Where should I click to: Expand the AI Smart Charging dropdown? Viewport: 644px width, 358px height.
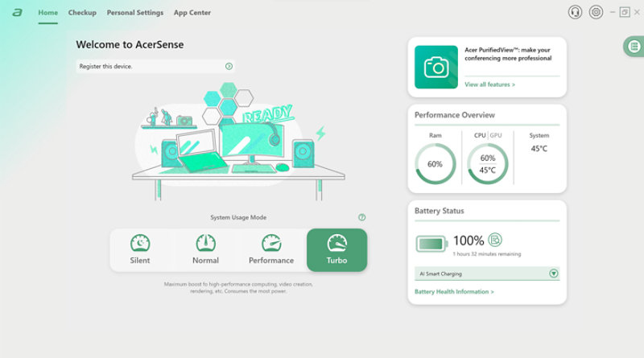coord(554,274)
